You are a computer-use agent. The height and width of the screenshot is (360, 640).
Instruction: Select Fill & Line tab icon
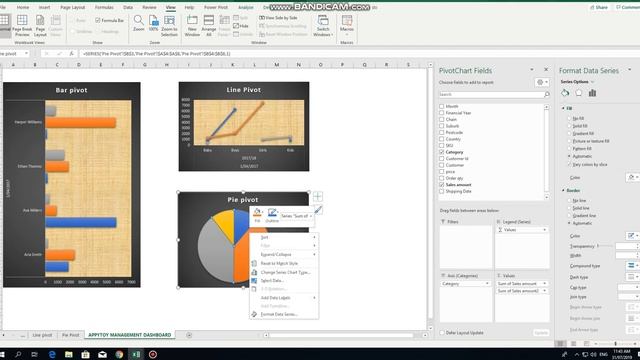(565, 93)
